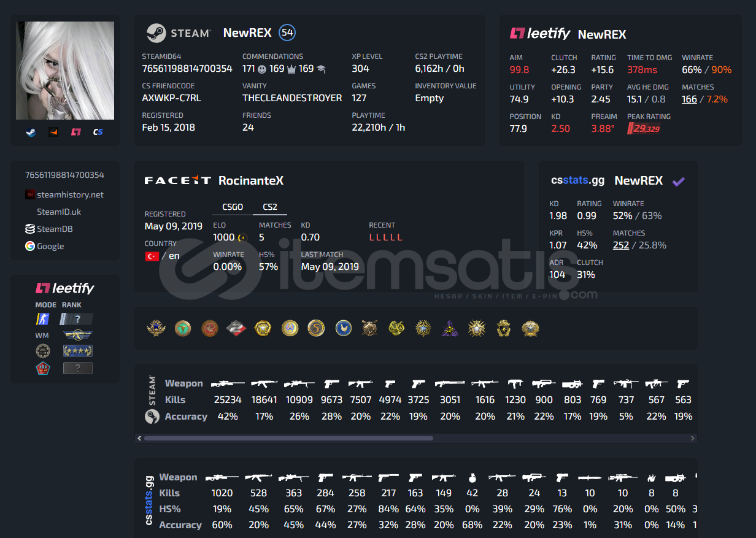The image size is (756, 538).
Task: Open Steam profile icon under avatar
Action: click(x=31, y=132)
